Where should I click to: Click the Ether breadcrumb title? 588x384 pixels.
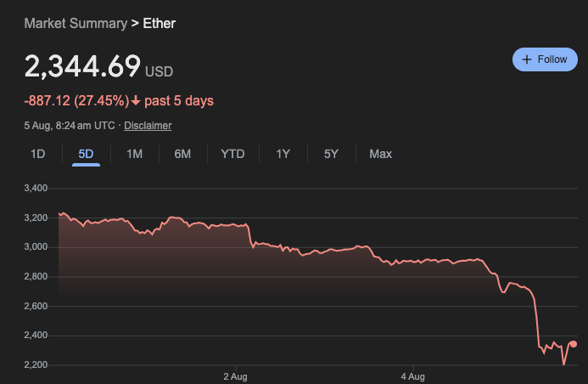[x=160, y=23]
